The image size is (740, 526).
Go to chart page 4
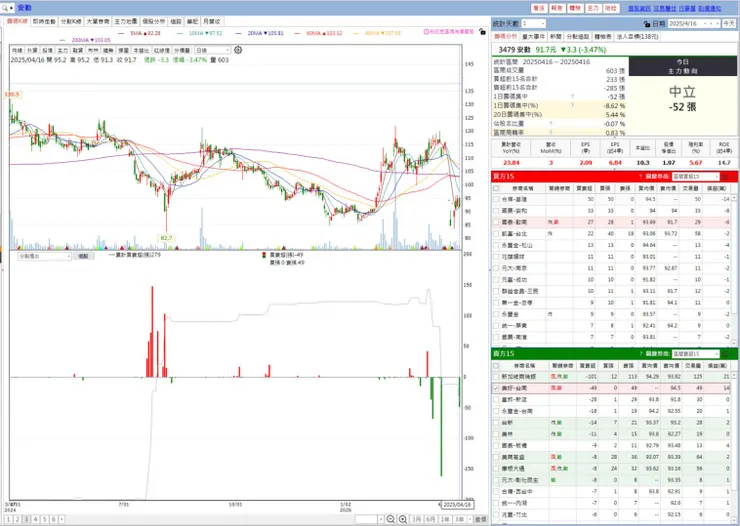(35, 519)
